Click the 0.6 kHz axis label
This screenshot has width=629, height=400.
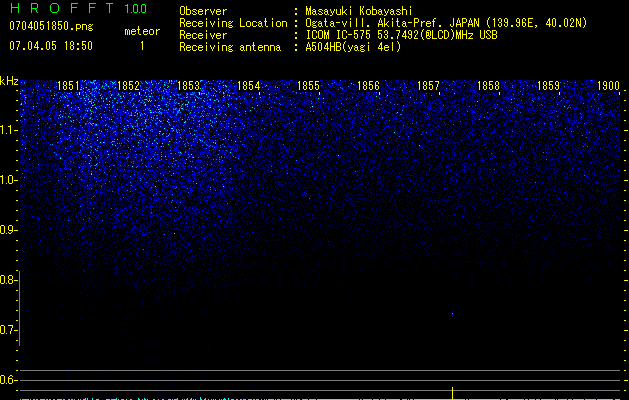8,380
